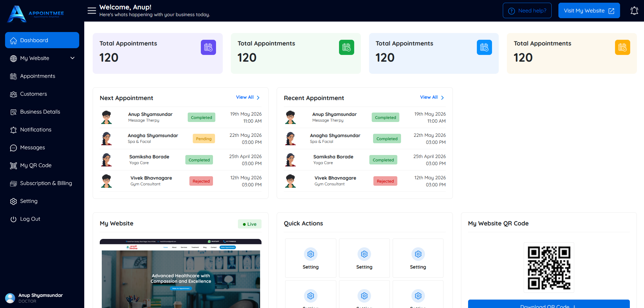The width and height of the screenshot is (644, 308).
Task: Open View All arrow for Recent Appointment
Action: tap(442, 97)
